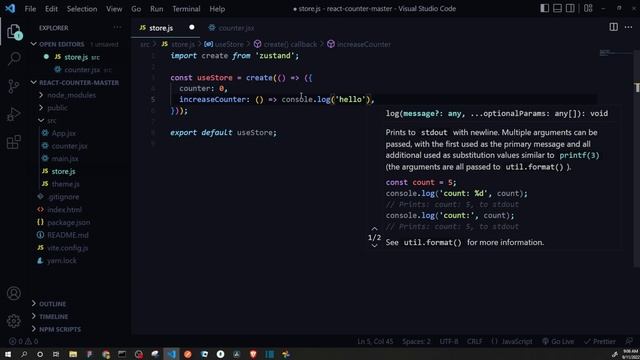Open the Windows Start button
The height and width of the screenshot is (360, 640).
coord(8,354)
